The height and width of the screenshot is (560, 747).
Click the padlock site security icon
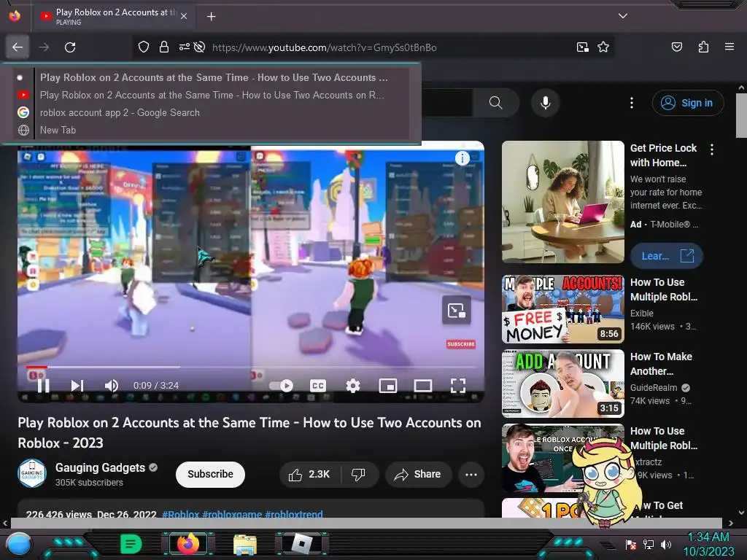coord(164,47)
